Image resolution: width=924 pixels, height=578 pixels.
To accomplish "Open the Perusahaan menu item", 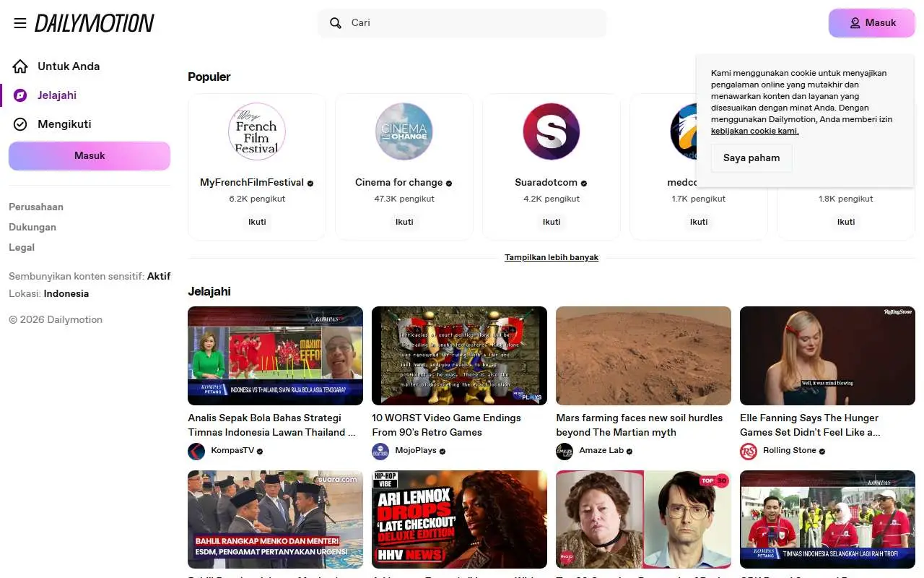I will tap(36, 207).
